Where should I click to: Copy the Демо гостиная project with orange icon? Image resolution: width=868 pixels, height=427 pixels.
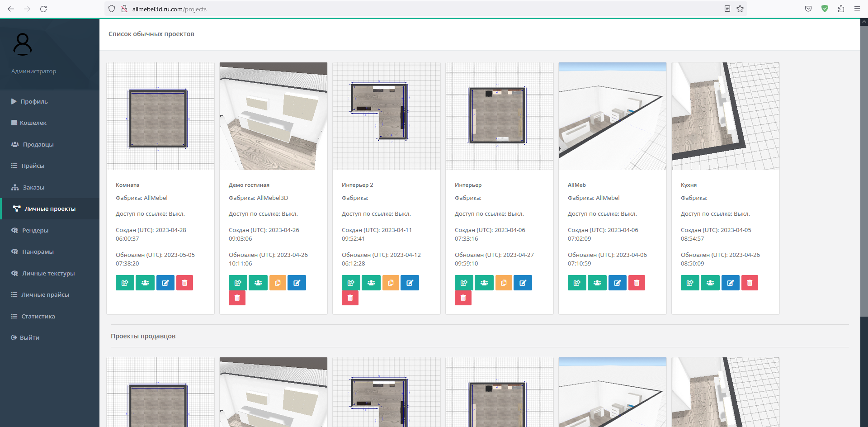click(278, 283)
